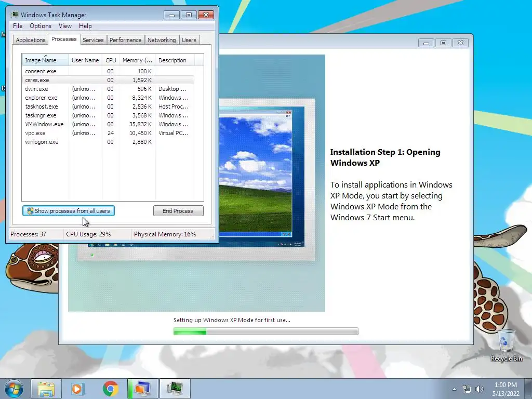Select the explorer.exe process row

[108, 98]
